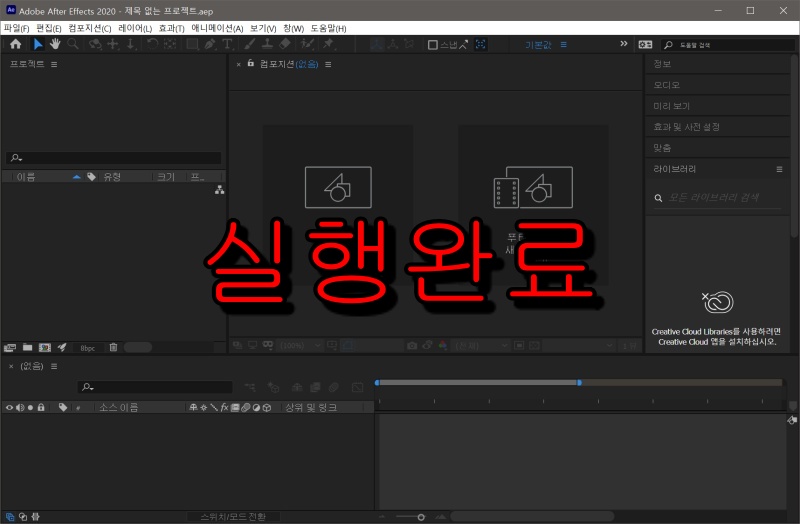Open the (전체) resolution dropdown

coord(480,345)
